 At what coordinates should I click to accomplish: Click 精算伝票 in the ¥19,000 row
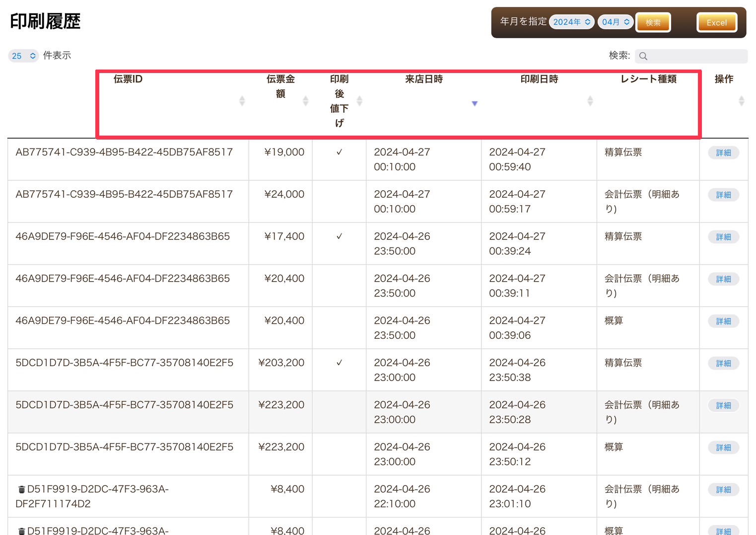pos(623,152)
